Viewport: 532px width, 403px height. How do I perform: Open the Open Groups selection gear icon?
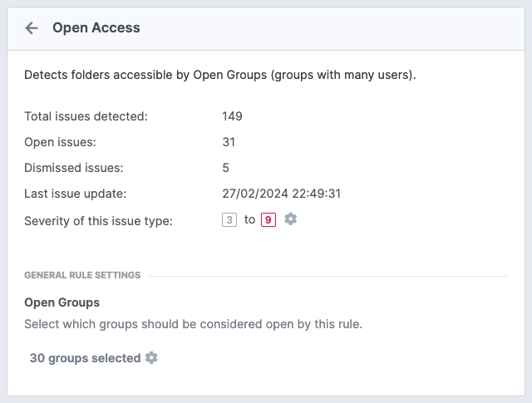(x=151, y=357)
